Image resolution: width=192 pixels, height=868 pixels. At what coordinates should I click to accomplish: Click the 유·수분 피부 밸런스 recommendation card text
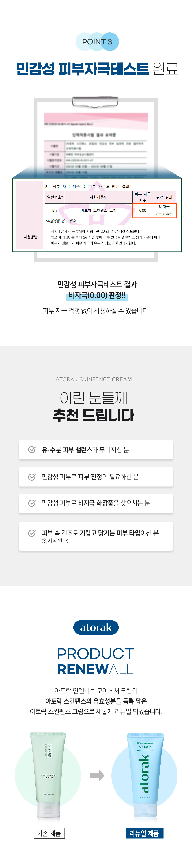point(85,450)
